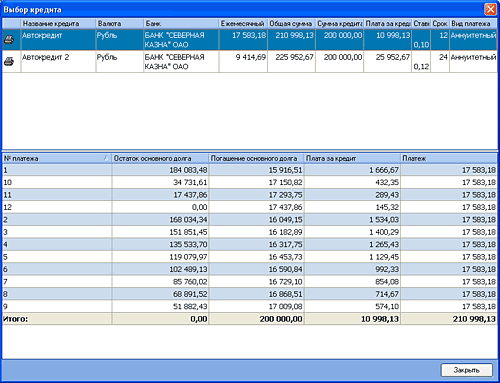Click the Срок column header
This screenshot has height=383, width=500.
coord(440,24)
